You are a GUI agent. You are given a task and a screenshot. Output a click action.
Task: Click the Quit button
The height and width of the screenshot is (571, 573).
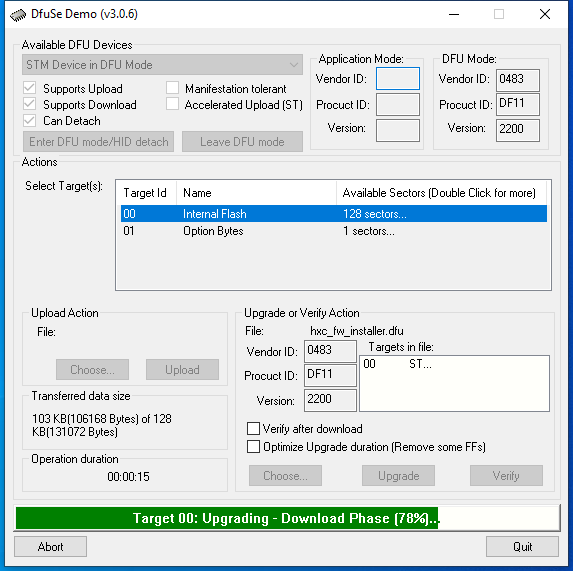click(x=522, y=547)
